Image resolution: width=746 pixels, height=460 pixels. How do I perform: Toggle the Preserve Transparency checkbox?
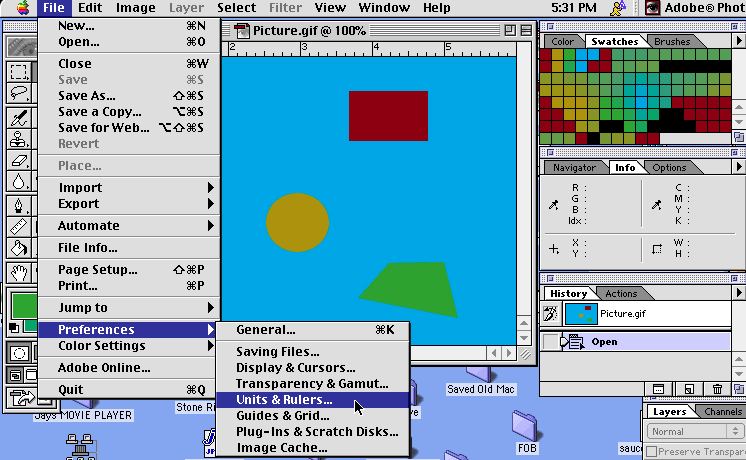point(652,451)
